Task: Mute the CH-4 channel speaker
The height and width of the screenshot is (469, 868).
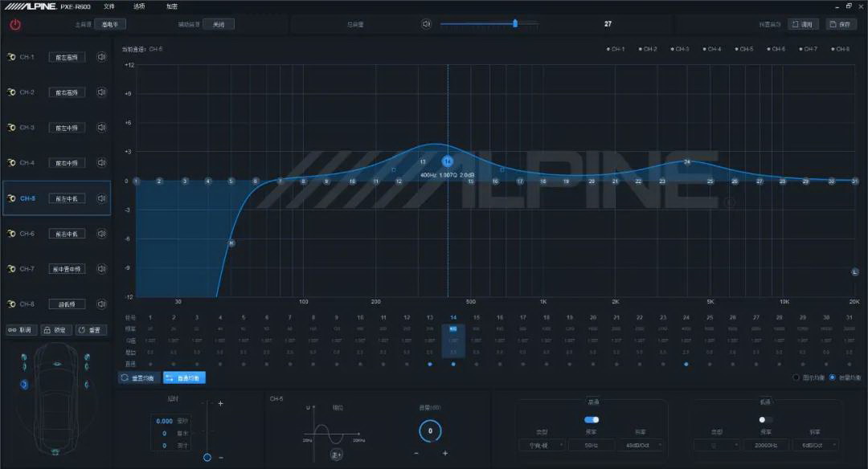Action: coord(101,162)
